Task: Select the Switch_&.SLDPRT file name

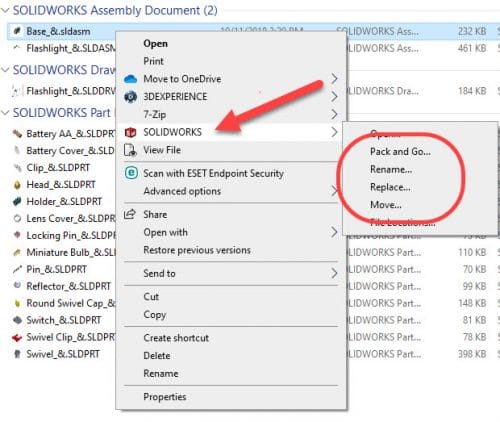Action: tap(64, 320)
